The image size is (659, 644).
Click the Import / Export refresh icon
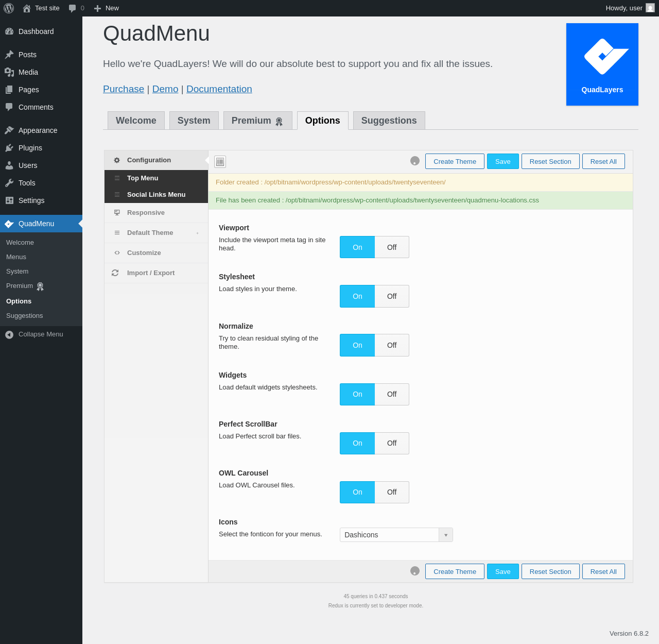click(x=115, y=273)
